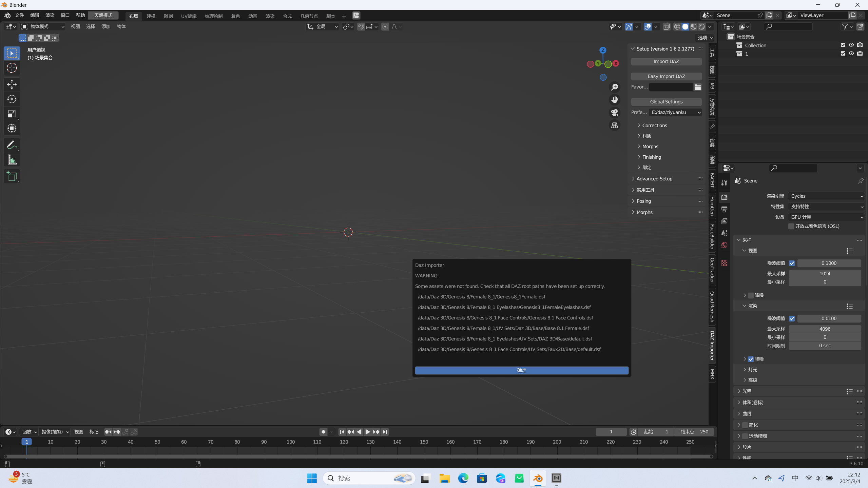Screen dimensions: 868x488
Task: Open the World properties tab
Action: click(x=724, y=245)
